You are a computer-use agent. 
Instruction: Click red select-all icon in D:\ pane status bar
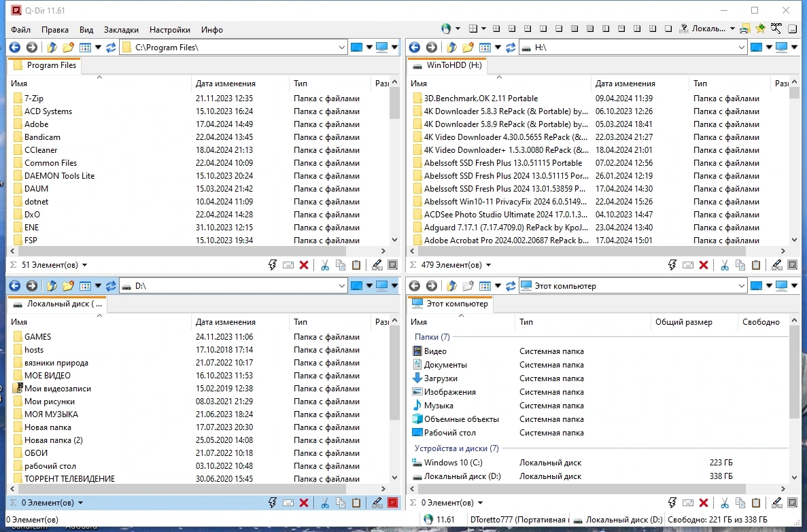point(393,503)
